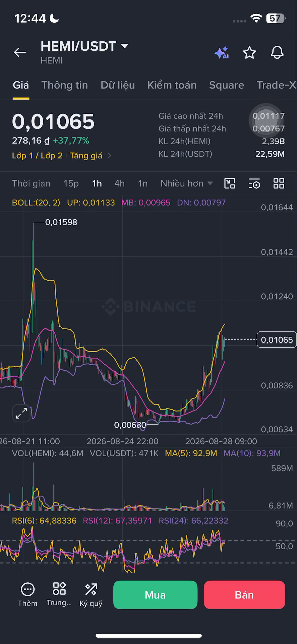Screen dimensions: 297x644
Task: Select the Thời gian chart view
Action: click(x=31, y=183)
